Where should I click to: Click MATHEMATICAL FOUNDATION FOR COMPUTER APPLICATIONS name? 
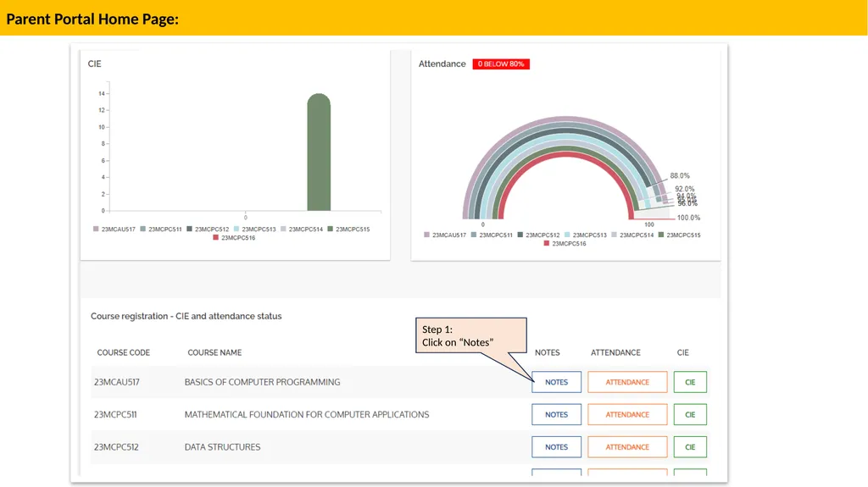pos(307,414)
